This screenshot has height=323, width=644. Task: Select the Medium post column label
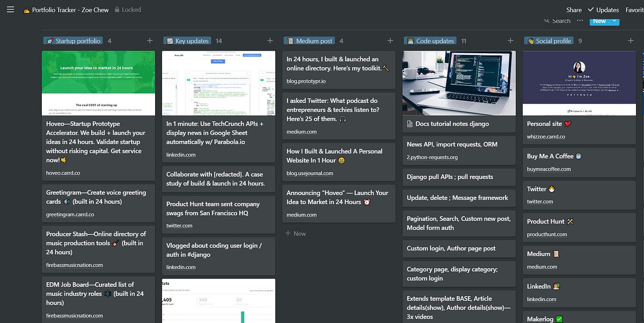pos(310,41)
